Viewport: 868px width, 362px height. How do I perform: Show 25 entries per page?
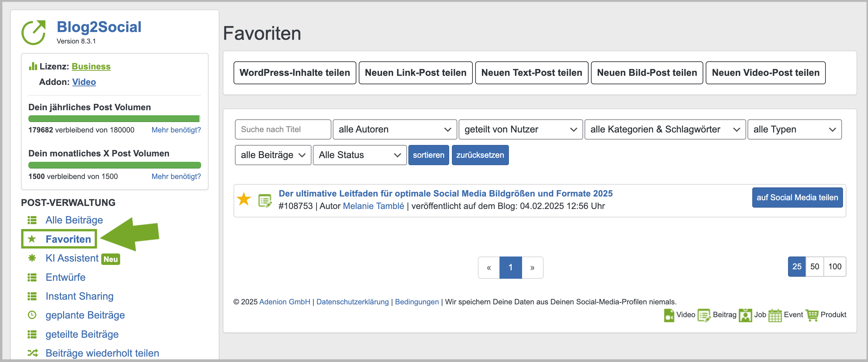click(x=797, y=267)
